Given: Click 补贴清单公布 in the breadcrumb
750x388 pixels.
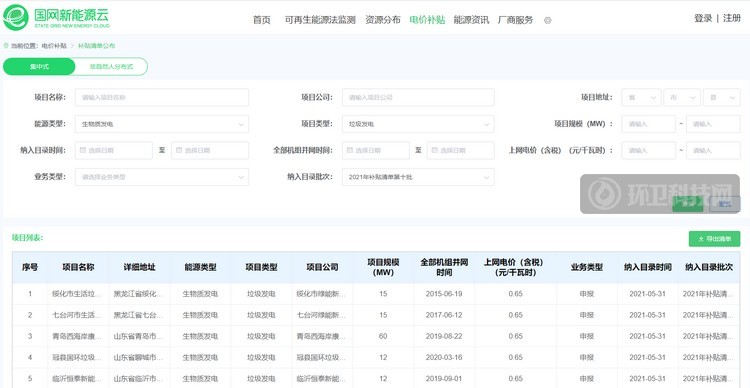Looking at the screenshot, I should tap(97, 46).
